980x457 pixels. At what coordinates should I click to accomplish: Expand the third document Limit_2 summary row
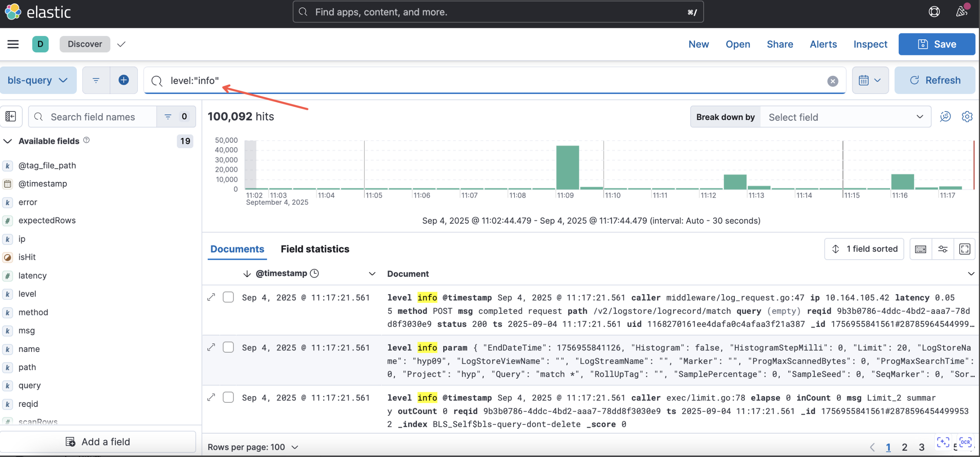pos(211,397)
